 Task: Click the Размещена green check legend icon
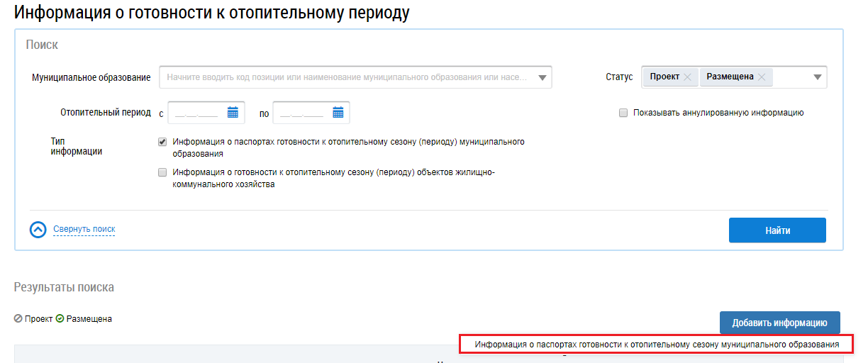click(60, 319)
